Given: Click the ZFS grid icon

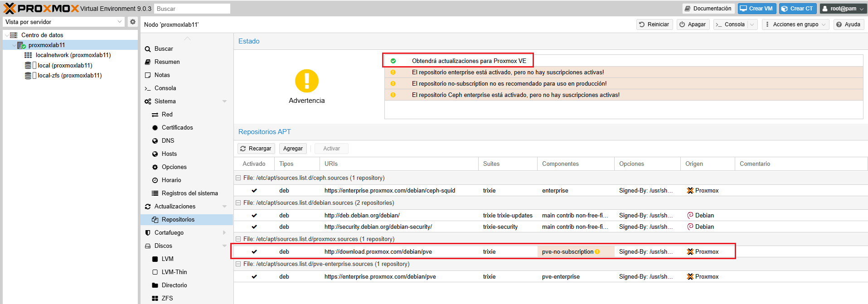Looking at the screenshot, I should click(155, 299).
